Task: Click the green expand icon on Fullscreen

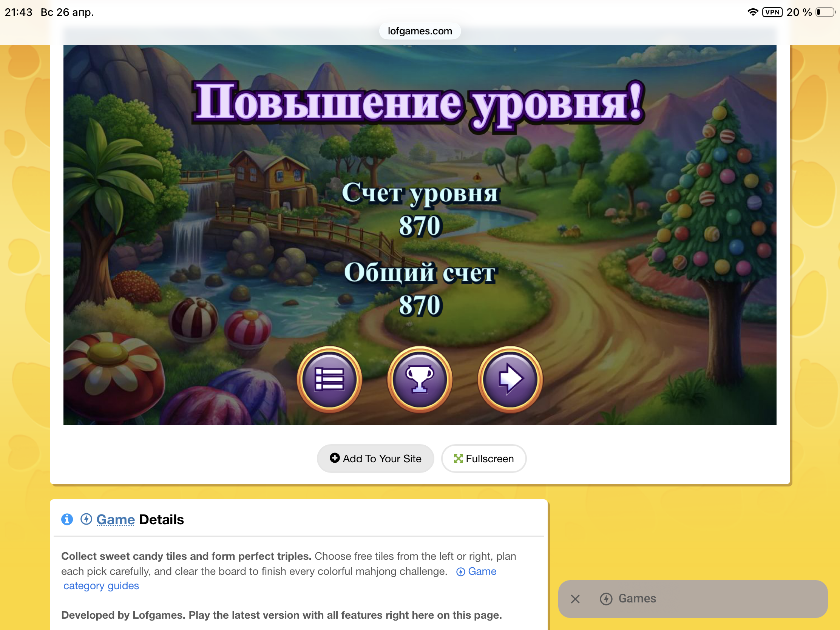Action: [x=458, y=459]
